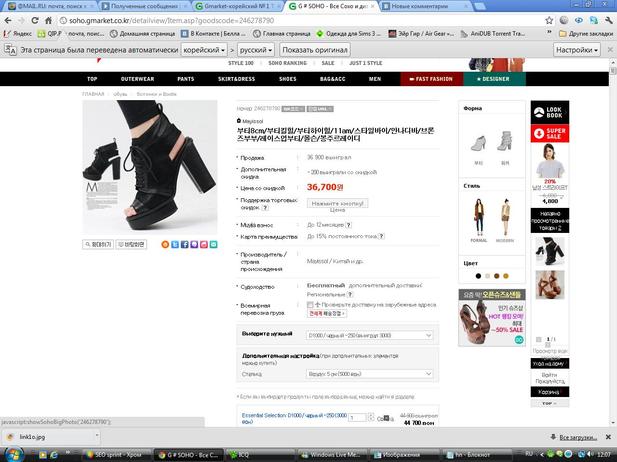Screen dimensions: 617x462
Task: Switch to the MAIL.RU browser tab
Action: pyautogui.click(x=50, y=6)
